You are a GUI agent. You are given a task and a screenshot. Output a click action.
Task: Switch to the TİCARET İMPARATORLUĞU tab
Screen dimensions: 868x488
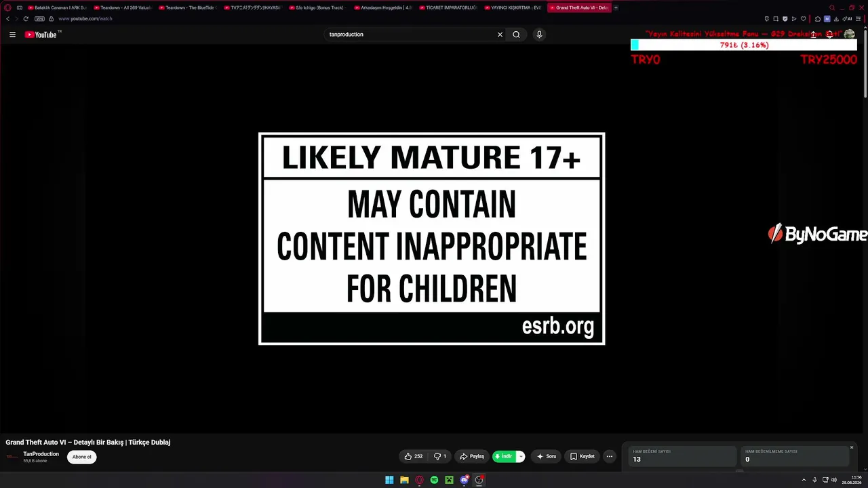448,7
